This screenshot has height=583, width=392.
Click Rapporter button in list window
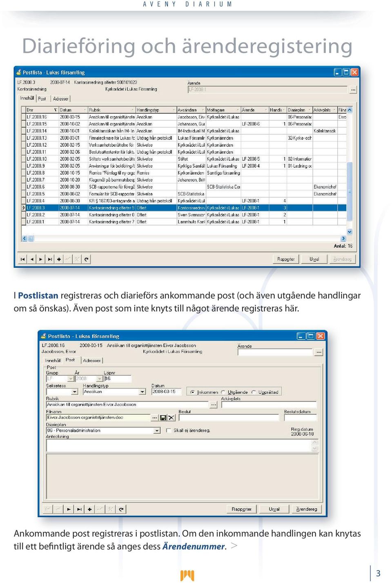pyautogui.click(x=286, y=259)
